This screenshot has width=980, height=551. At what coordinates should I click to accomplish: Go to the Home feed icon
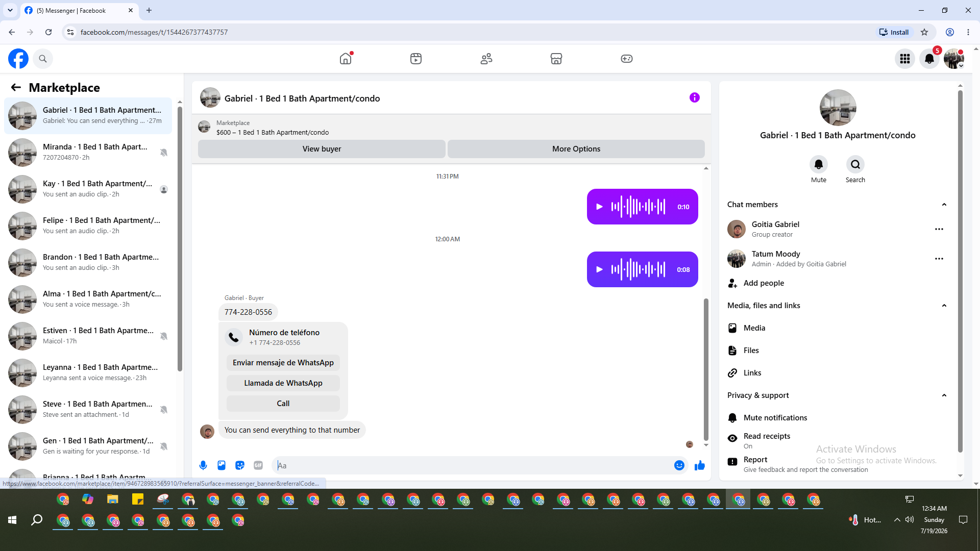click(346, 59)
